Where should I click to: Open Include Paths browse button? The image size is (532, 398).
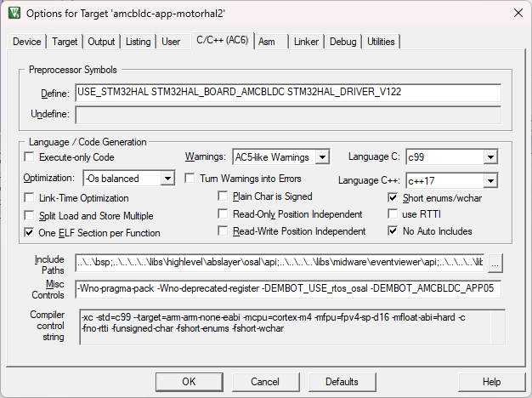(495, 263)
